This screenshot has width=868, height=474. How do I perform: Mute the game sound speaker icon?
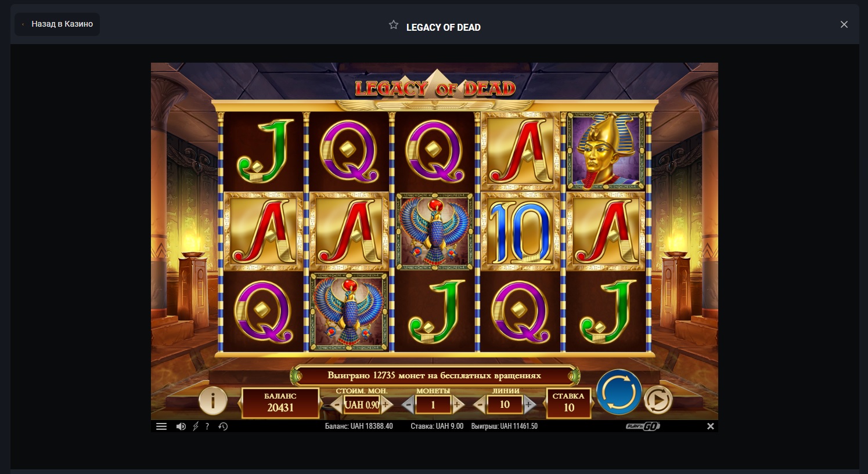(181, 426)
